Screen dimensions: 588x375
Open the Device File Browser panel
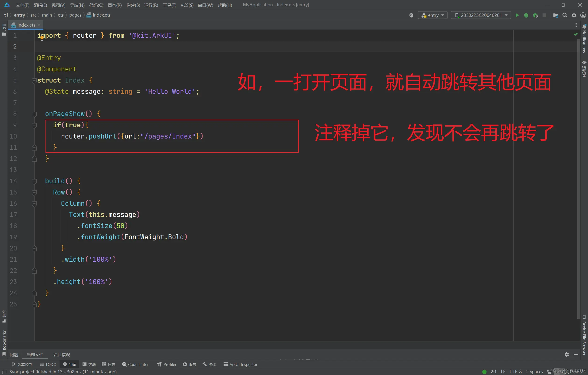tap(584, 335)
